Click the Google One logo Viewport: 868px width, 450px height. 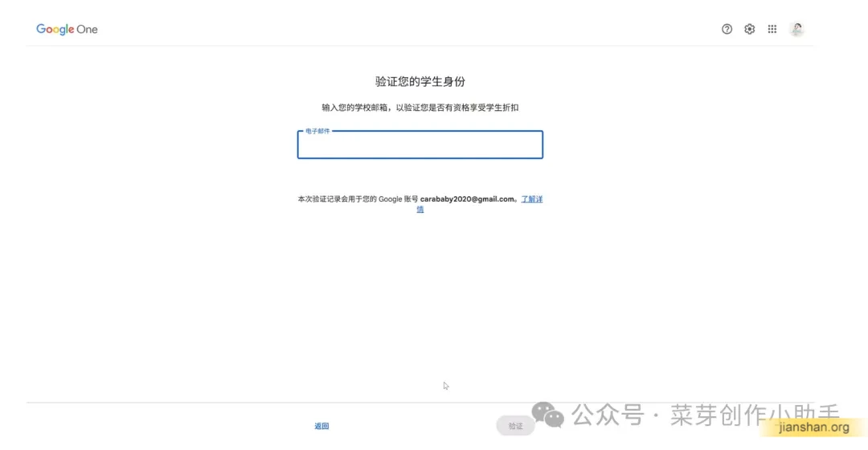(x=67, y=30)
